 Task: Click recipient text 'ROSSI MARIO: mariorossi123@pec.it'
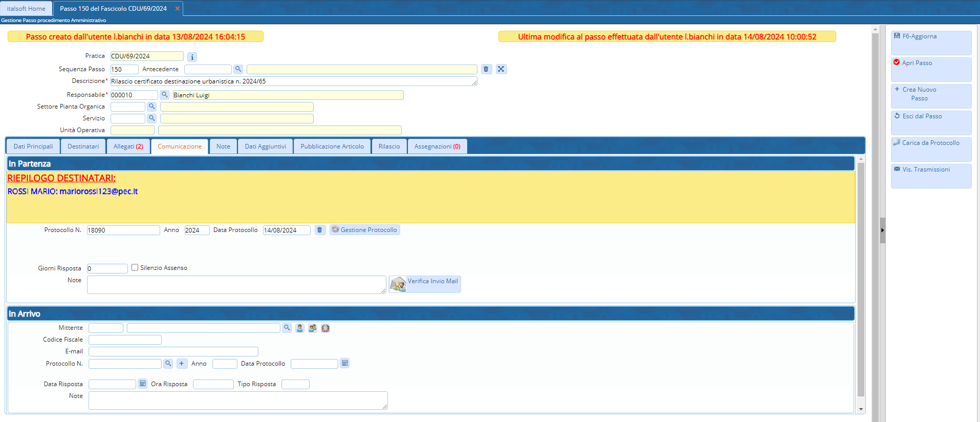[73, 192]
